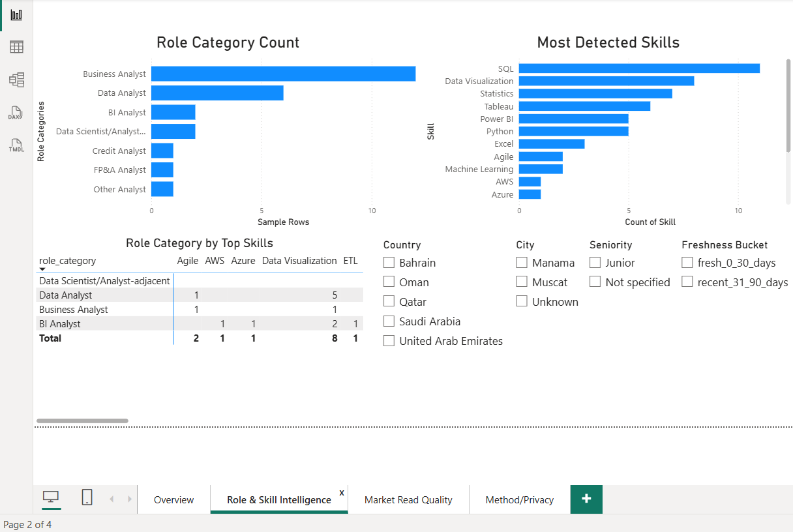Click the Power BI skill bar

coord(574,119)
